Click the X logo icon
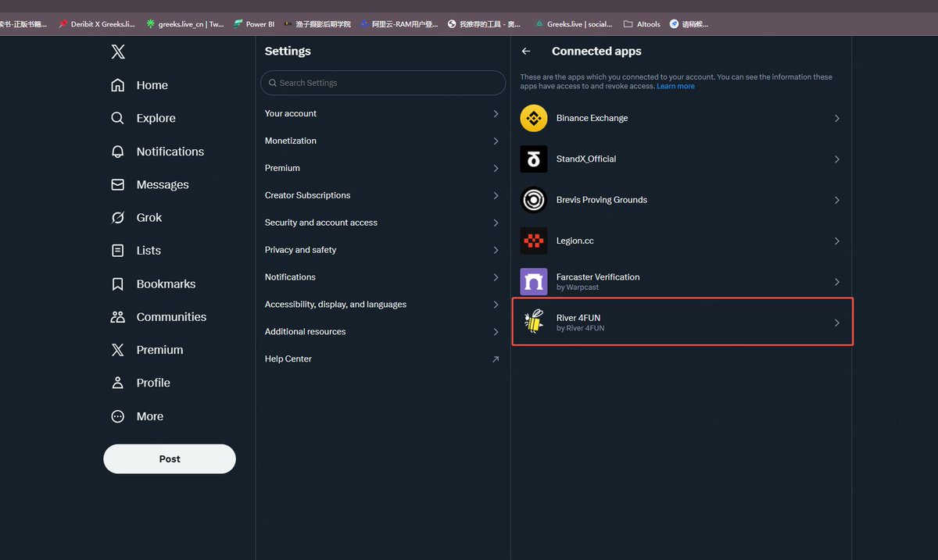 pos(118,52)
